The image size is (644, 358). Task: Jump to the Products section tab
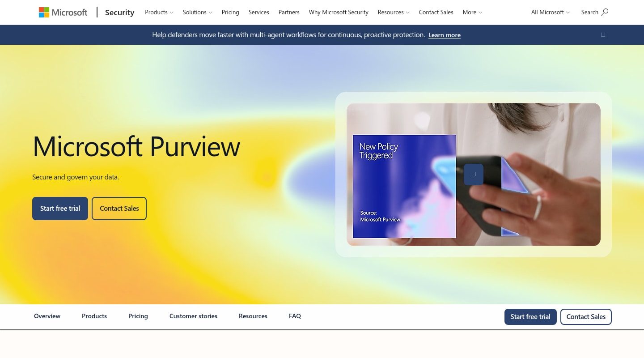pyautogui.click(x=94, y=316)
